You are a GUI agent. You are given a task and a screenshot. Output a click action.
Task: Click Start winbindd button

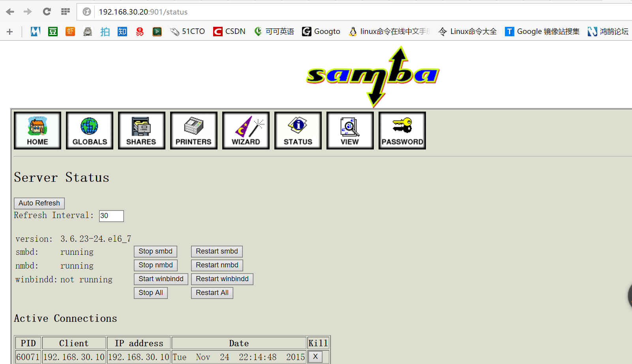(161, 279)
